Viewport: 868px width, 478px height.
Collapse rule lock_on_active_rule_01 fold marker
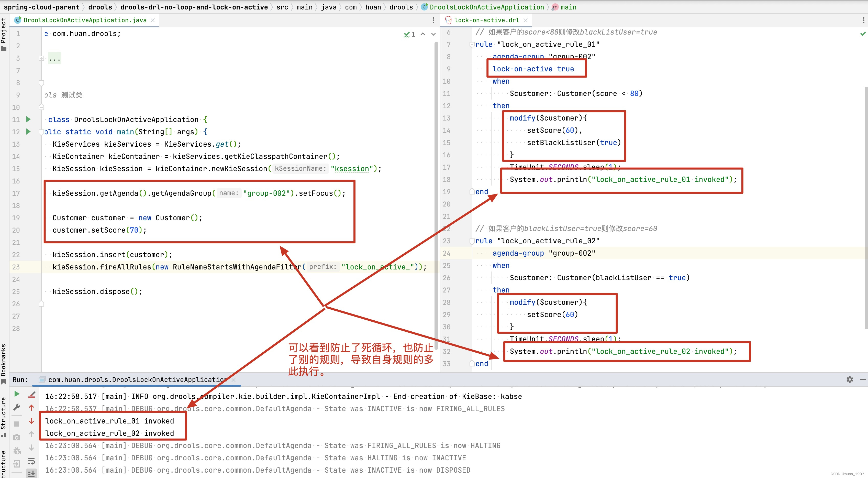click(x=472, y=45)
